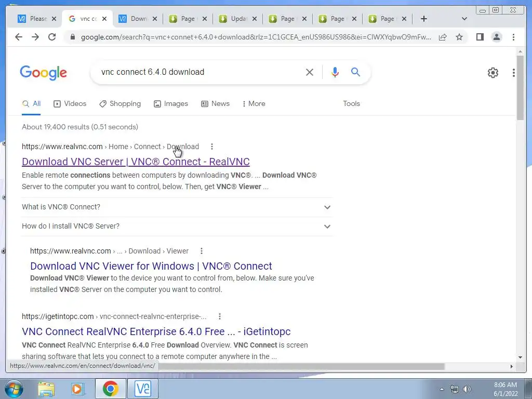Clear the search box with the X
The image size is (532, 399).
pyautogui.click(x=310, y=72)
